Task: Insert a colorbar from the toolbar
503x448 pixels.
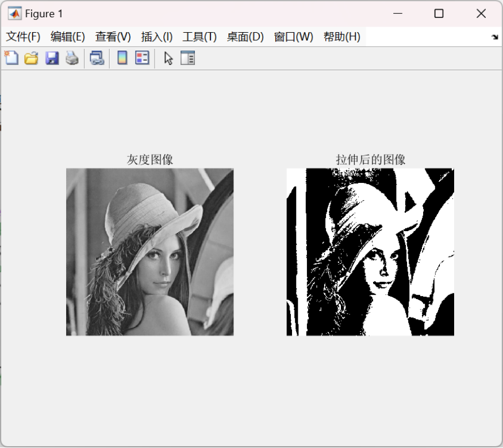Action: pyautogui.click(x=122, y=58)
